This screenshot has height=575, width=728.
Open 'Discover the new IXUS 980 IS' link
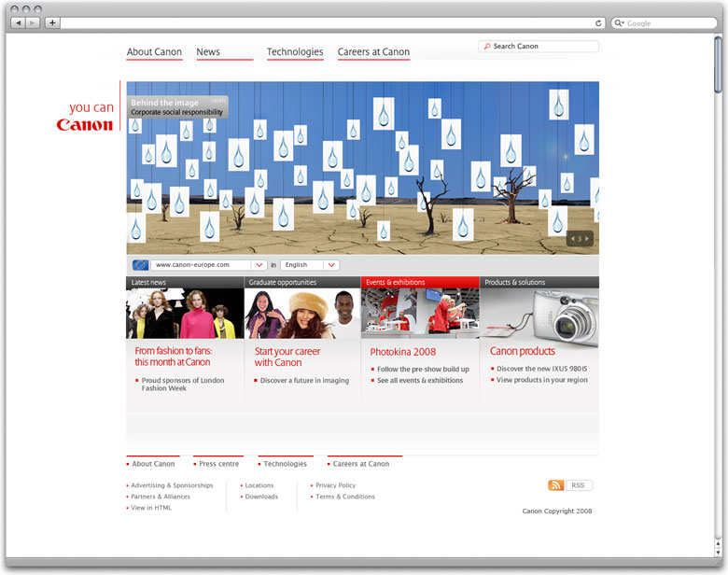point(542,369)
